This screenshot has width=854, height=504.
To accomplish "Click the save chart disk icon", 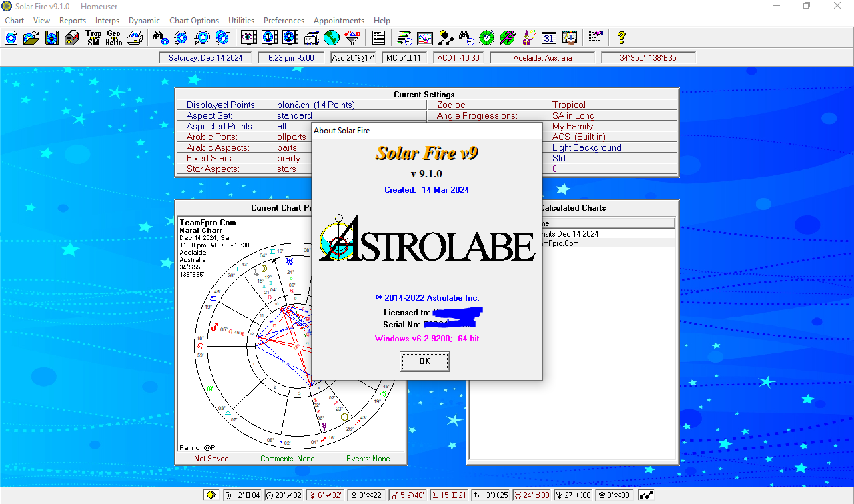I will pos(51,37).
